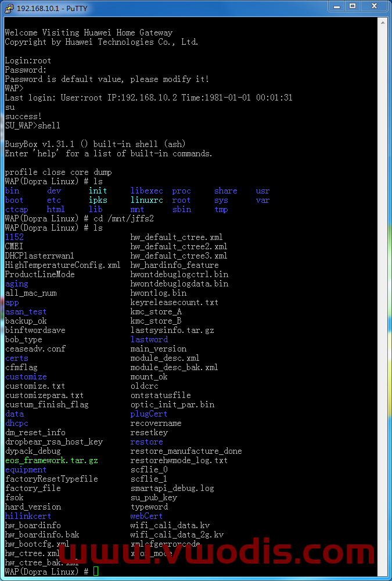Select the 'bin' directory name
The width and height of the screenshot is (392, 581).
point(12,191)
